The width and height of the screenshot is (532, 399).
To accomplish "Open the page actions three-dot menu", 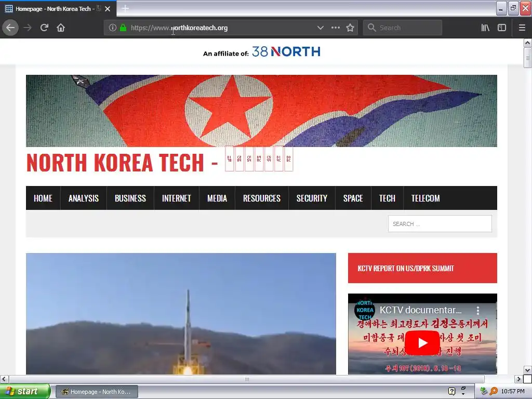I will [x=335, y=28].
